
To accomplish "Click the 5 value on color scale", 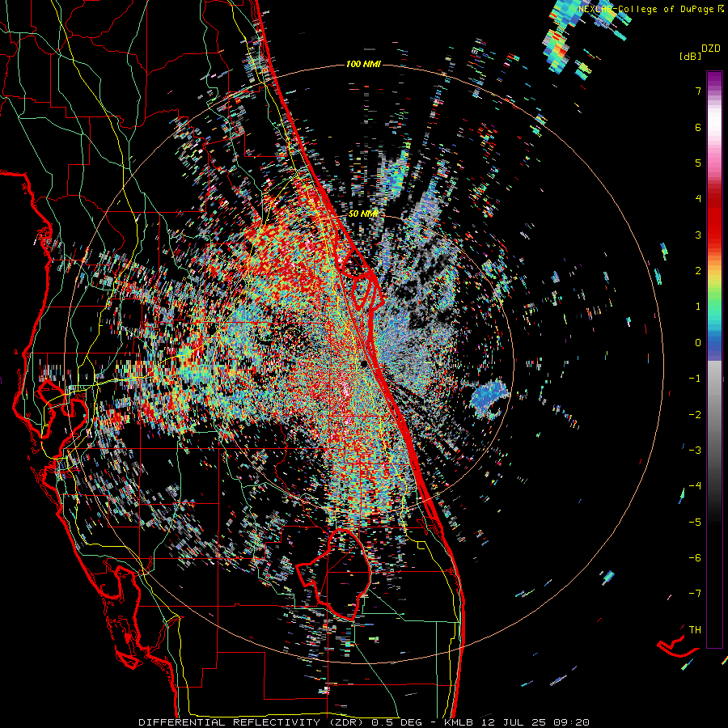I will pyautogui.click(x=698, y=163).
